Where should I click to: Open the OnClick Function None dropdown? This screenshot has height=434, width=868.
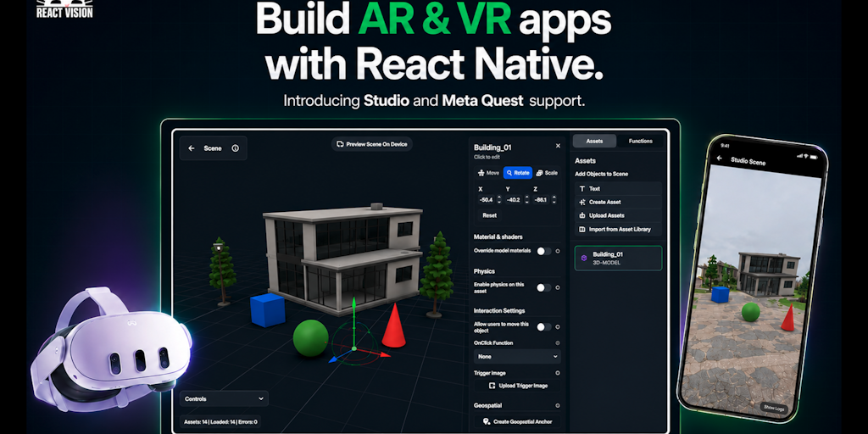(517, 357)
